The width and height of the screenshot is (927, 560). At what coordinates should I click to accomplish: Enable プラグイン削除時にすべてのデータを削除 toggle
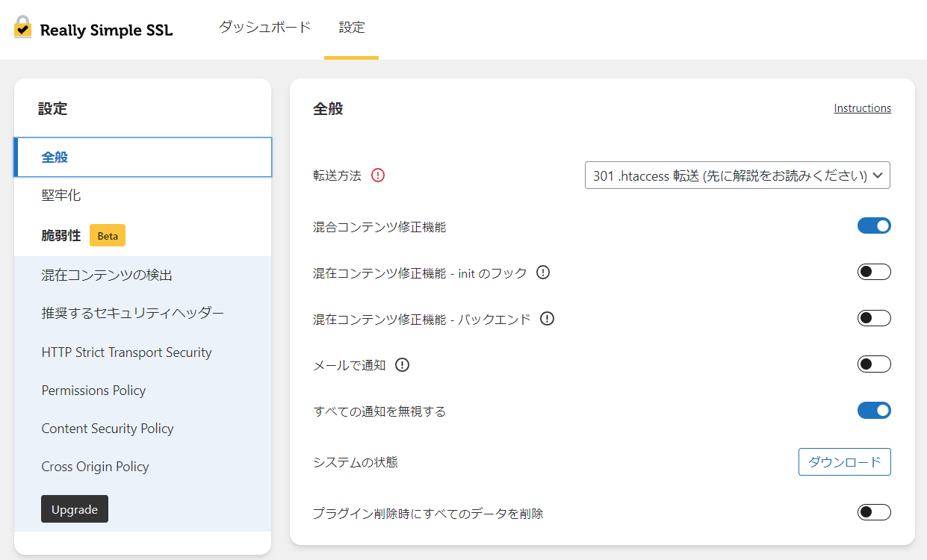click(x=873, y=512)
